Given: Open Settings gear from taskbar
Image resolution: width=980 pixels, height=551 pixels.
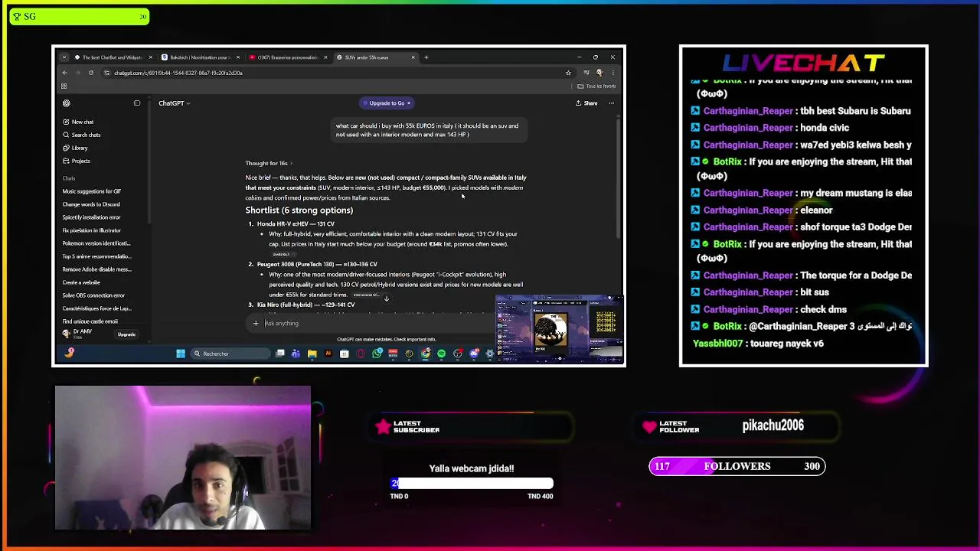Looking at the screenshot, I should click(489, 354).
